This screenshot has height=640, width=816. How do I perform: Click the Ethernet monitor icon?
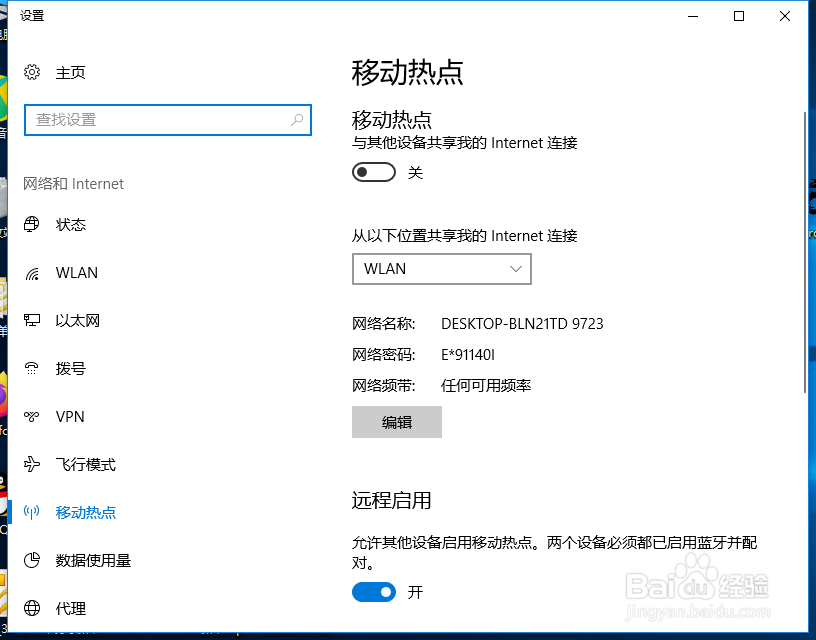click(x=32, y=320)
